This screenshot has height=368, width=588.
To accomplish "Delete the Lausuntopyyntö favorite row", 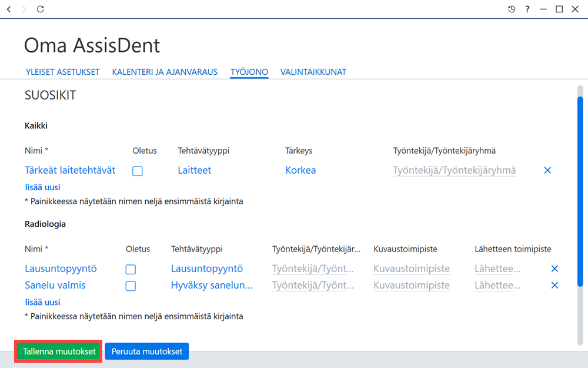I will tap(554, 269).
